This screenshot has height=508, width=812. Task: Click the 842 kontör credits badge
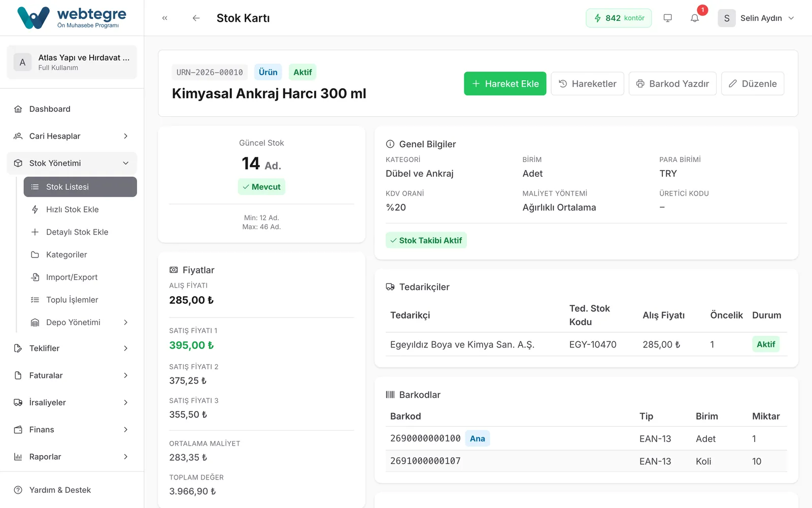(619, 18)
